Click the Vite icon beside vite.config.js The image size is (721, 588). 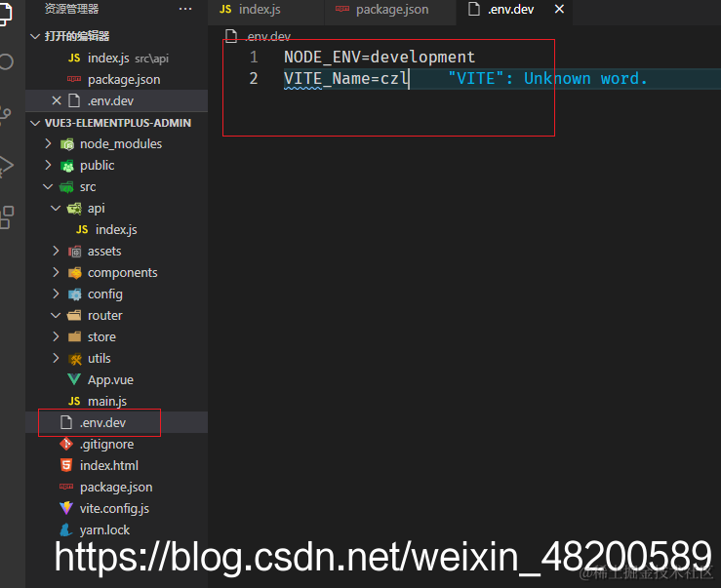66,508
